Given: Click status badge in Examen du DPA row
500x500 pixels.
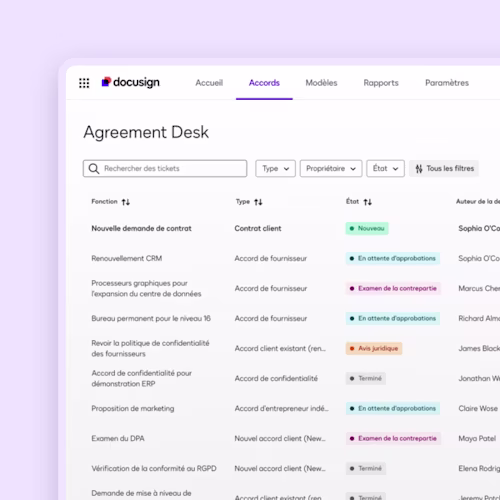Looking at the screenshot, I should click(393, 438).
